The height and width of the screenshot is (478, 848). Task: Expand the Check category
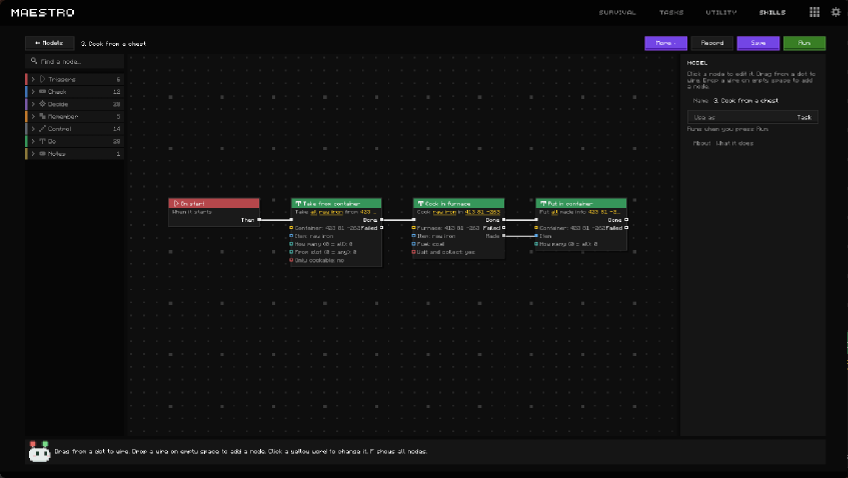(x=75, y=91)
